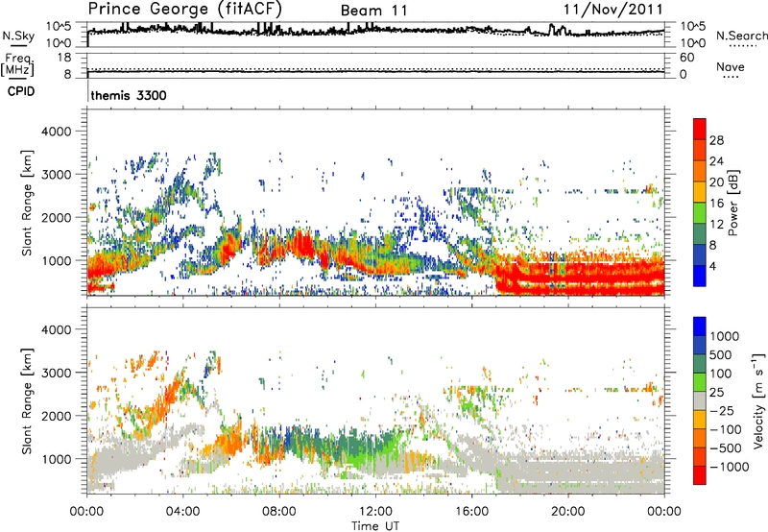The image size is (768, 532).
Task: Click the '12:00' time axis label
Action: 375,512
